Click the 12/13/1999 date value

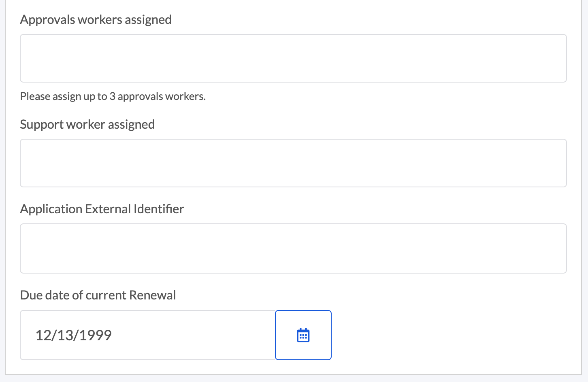(x=74, y=335)
